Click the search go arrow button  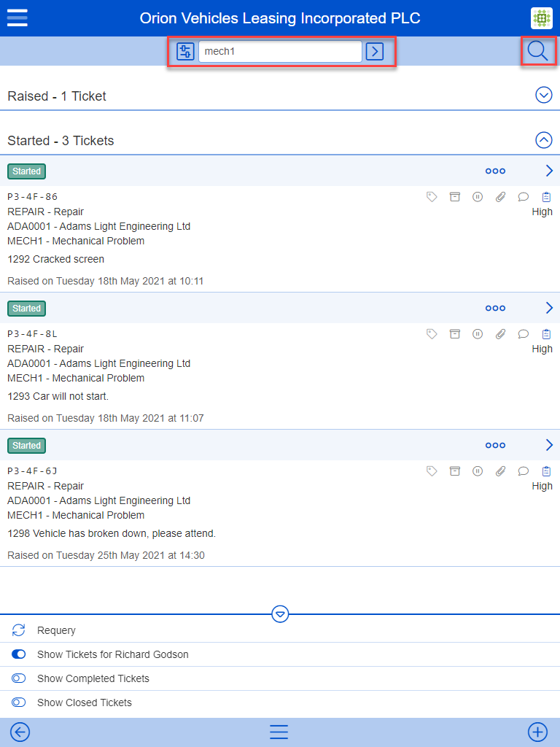[375, 51]
